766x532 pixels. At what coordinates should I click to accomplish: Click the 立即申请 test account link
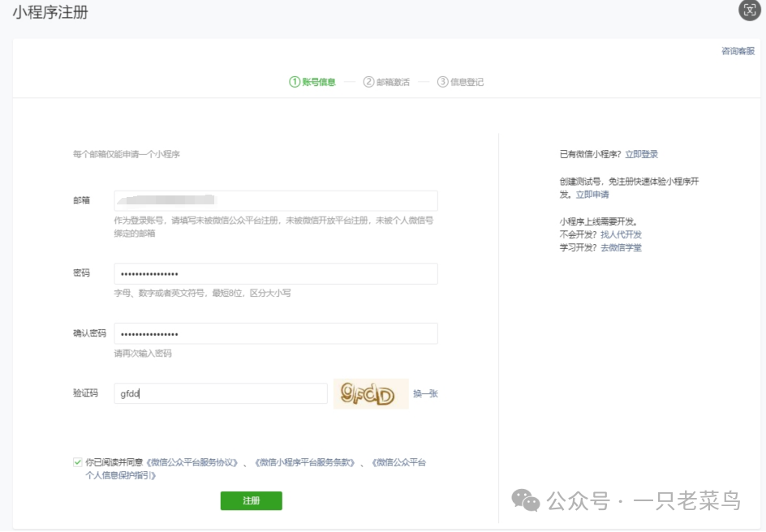pos(592,195)
